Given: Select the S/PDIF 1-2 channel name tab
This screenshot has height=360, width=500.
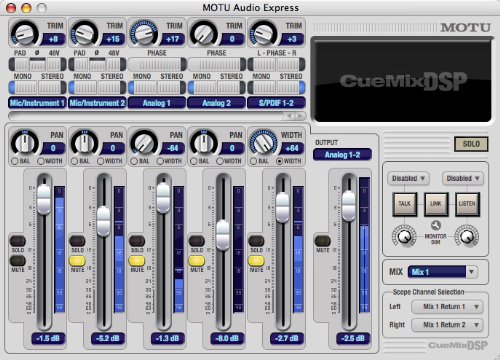Looking at the screenshot, I should pyautogui.click(x=276, y=103).
